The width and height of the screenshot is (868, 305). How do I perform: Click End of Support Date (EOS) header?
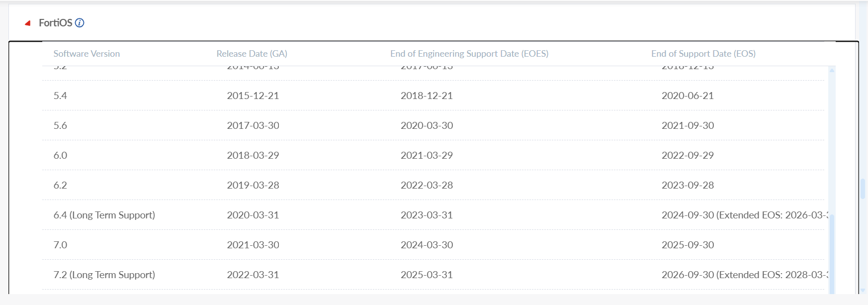[703, 54]
